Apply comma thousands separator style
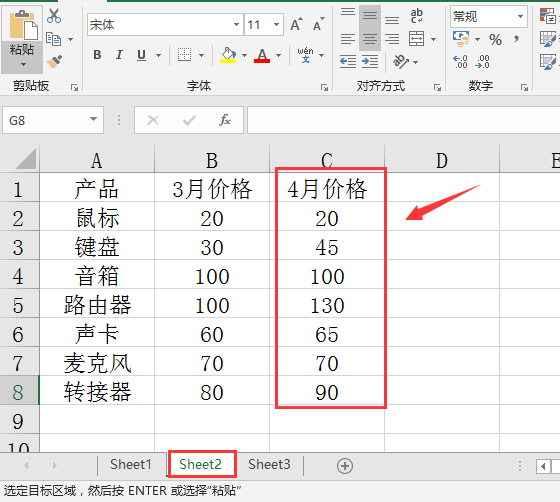This screenshot has height=502, width=560. [x=516, y=39]
